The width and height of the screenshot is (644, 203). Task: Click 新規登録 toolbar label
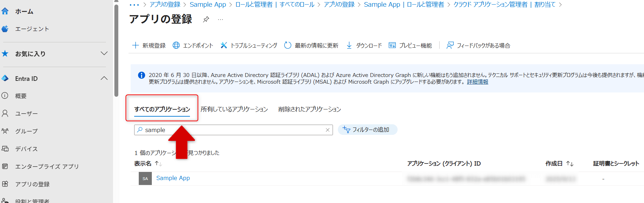click(154, 45)
